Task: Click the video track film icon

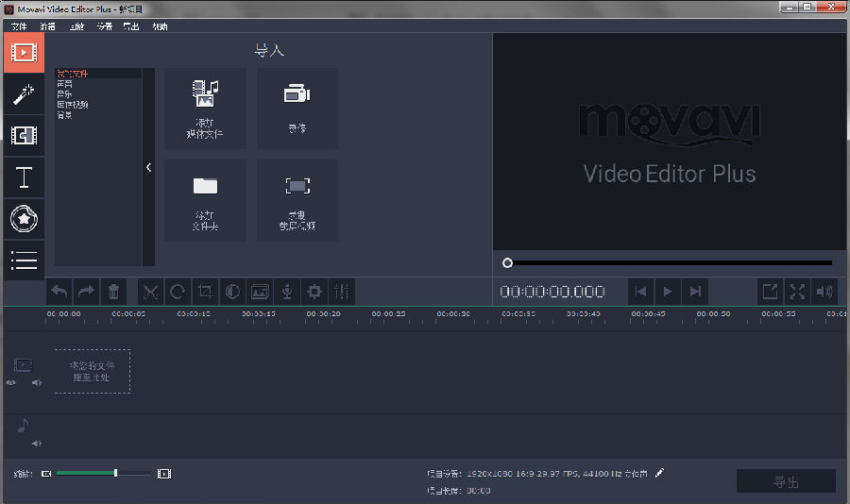Action: click(24, 365)
